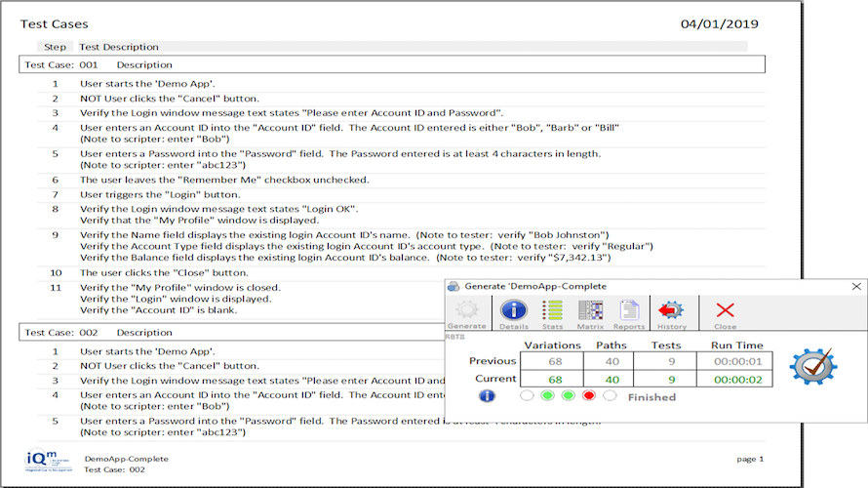Click the iQm logo in footer
The image size is (868, 488).
coord(48,461)
